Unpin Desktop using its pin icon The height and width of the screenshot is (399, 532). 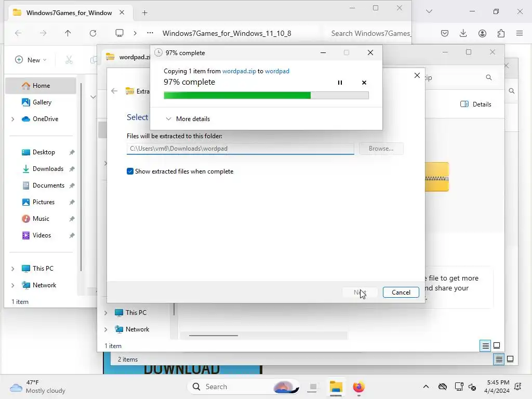72,152
